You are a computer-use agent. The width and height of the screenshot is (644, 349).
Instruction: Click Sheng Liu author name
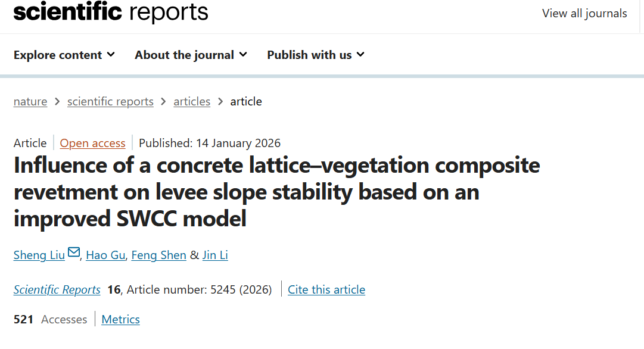tap(39, 255)
